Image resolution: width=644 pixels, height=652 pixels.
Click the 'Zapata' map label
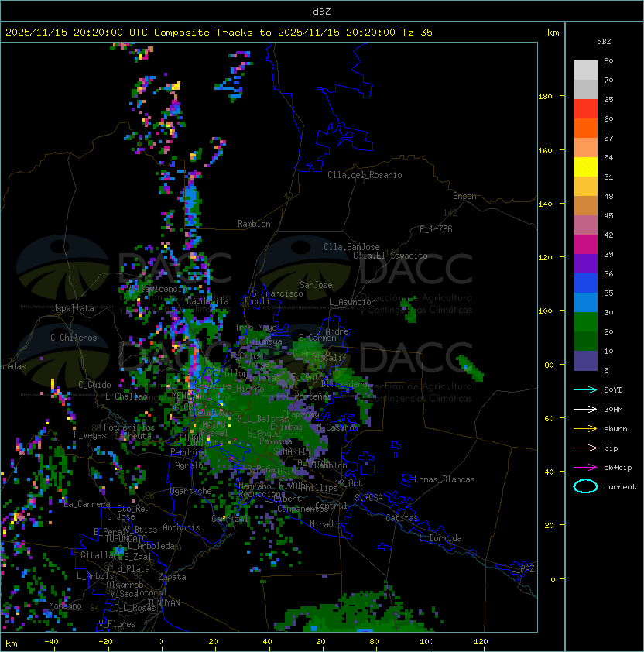click(x=172, y=577)
